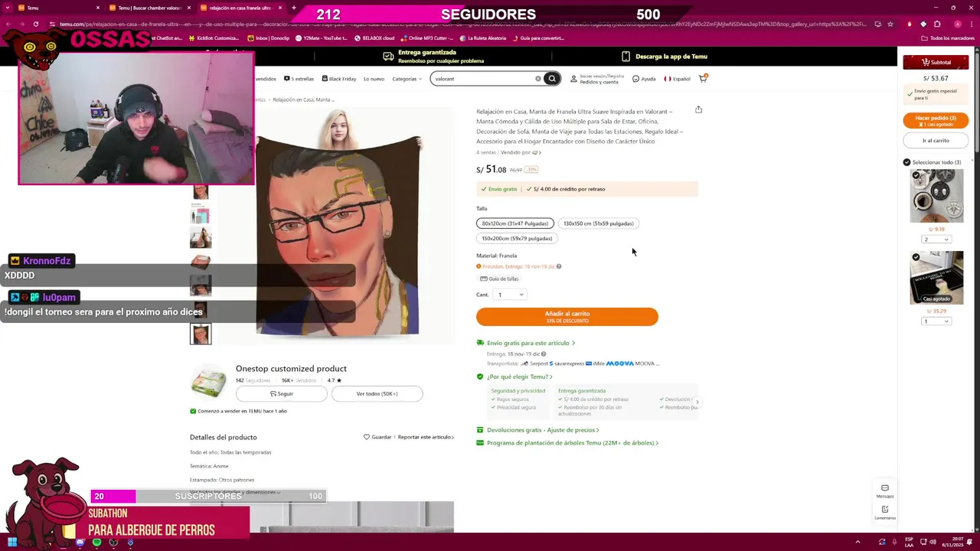Share this product via the share icon
The image size is (980, 551).
(x=698, y=109)
